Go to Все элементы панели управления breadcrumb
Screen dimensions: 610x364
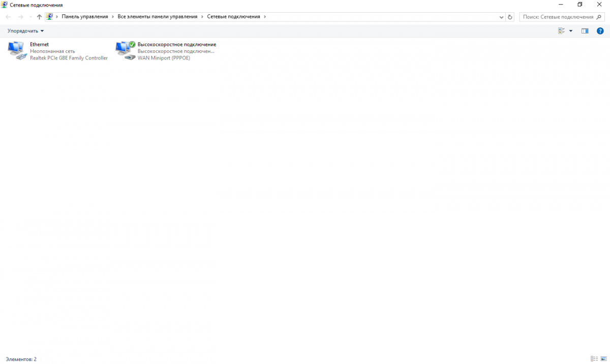(158, 17)
